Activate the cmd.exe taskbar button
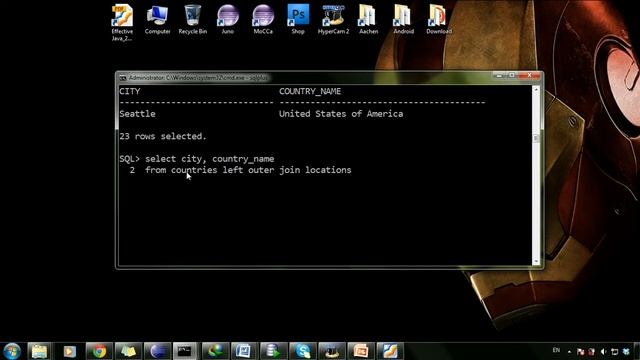 click(185, 351)
